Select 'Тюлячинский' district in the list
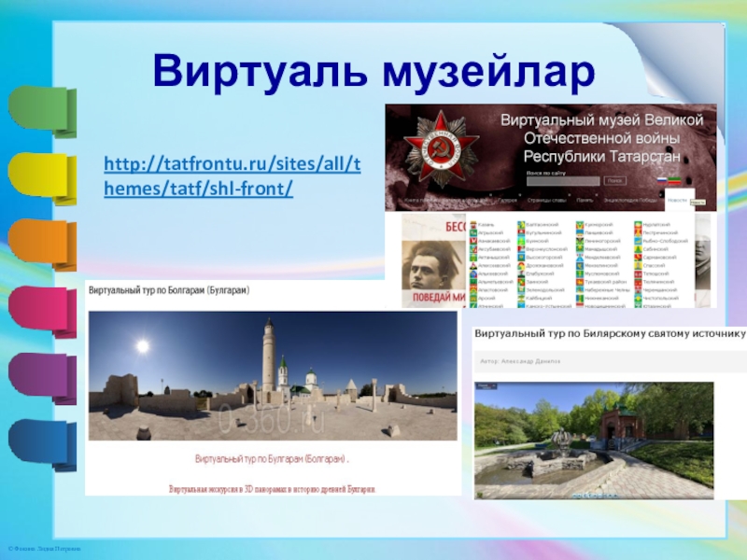This screenshot has width=747, height=560. (x=659, y=282)
